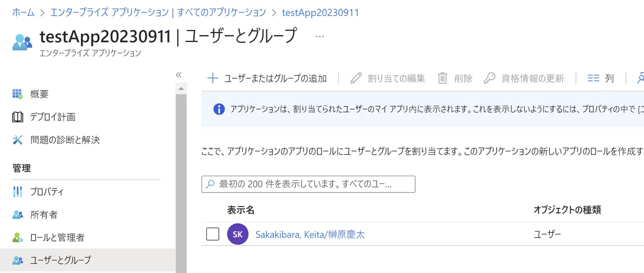Click the SK avatar circle
The height and width of the screenshot is (273, 644).
click(238, 235)
